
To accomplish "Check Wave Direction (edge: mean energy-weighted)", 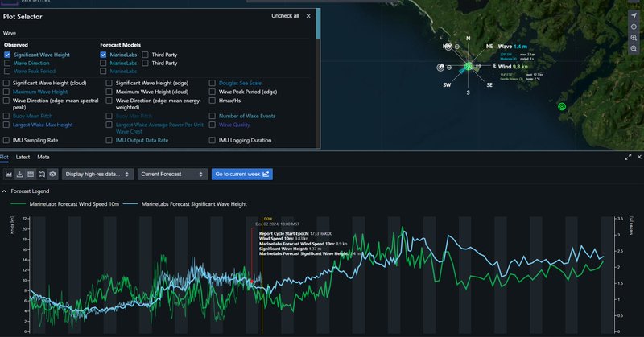I will tap(109, 101).
